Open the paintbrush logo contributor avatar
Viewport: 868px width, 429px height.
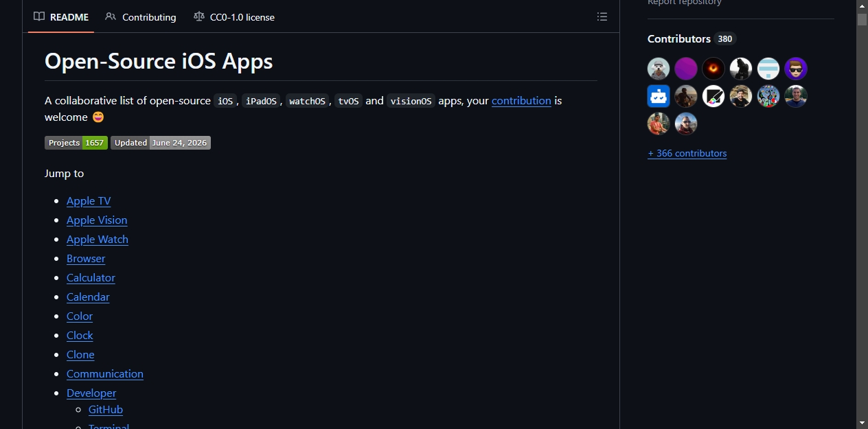[713, 96]
